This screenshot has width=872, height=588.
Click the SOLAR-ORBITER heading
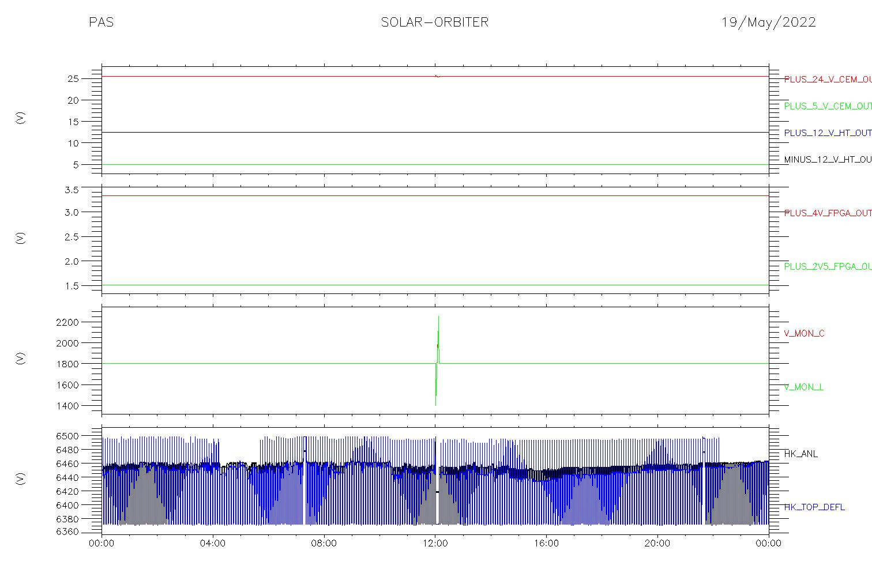coord(435,22)
